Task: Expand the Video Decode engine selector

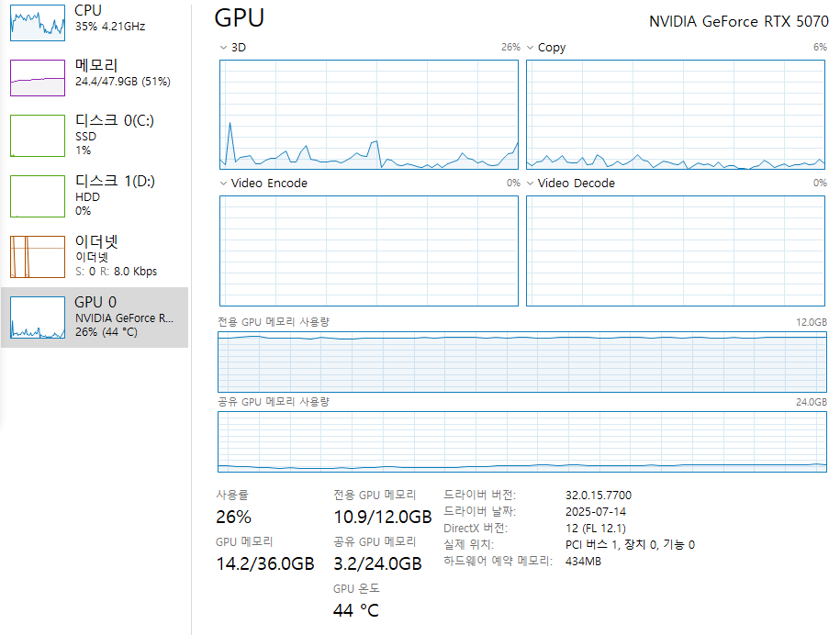Action: [x=530, y=184]
